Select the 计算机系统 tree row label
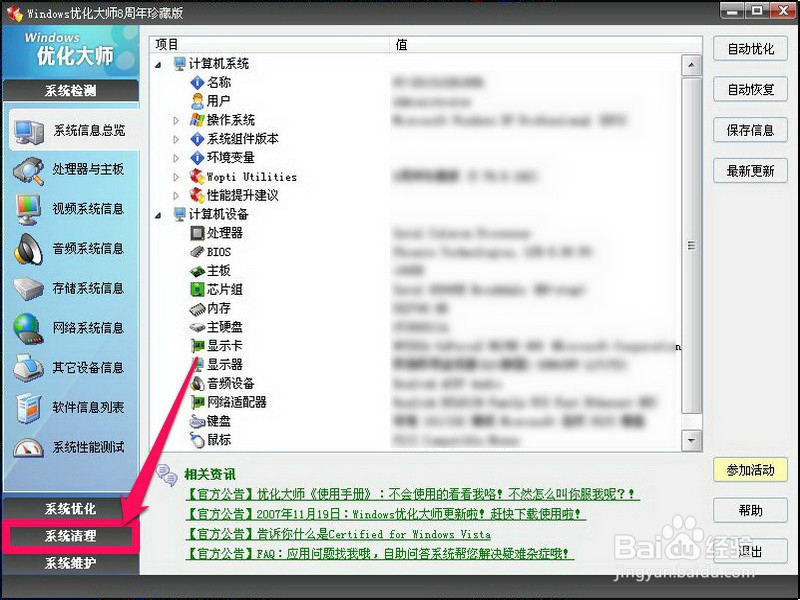This screenshot has height=600, width=800. 219,64
